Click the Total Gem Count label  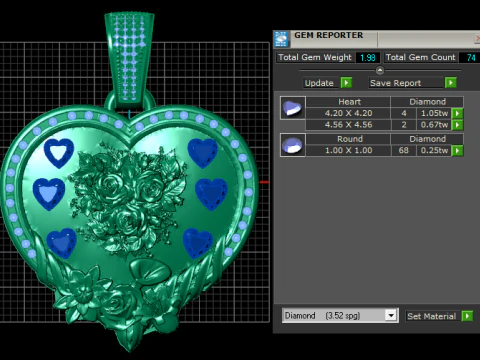point(420,57)
